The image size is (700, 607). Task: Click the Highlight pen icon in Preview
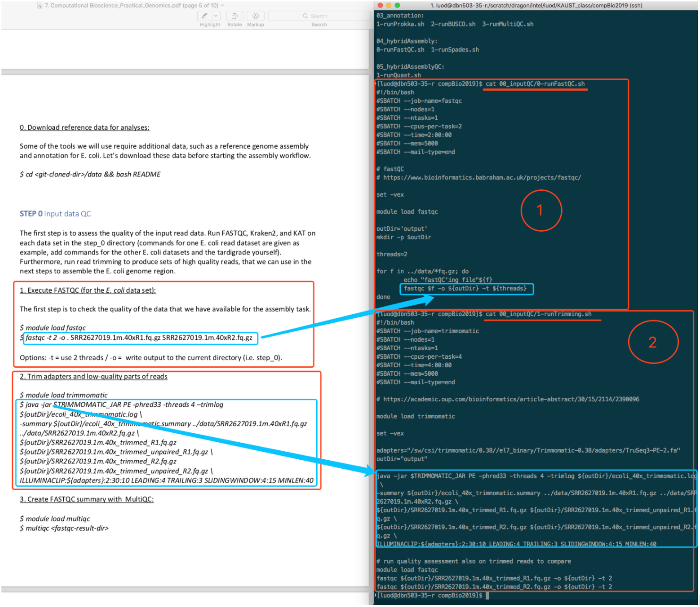click(205, 16)
